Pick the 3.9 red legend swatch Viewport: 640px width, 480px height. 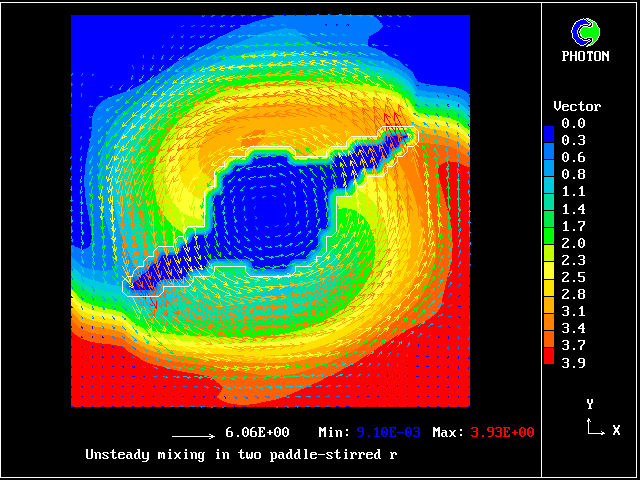click(x=548, y=361)
